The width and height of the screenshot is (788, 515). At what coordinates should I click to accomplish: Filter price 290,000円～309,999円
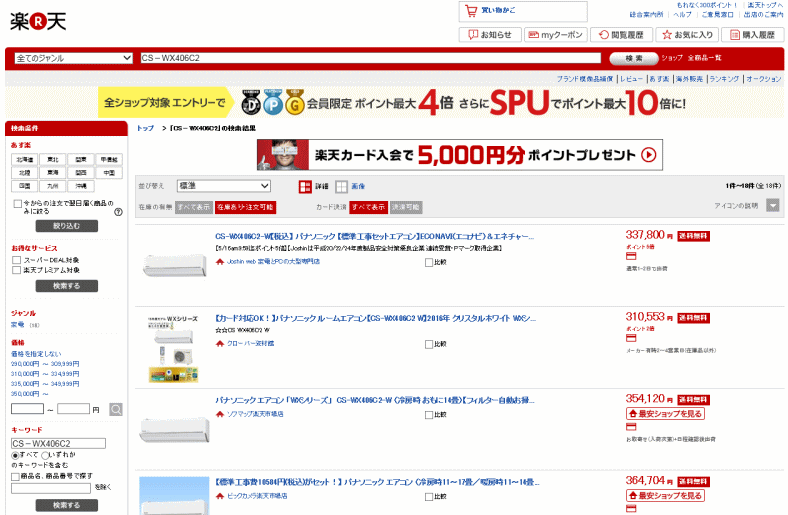pos(45,364)
